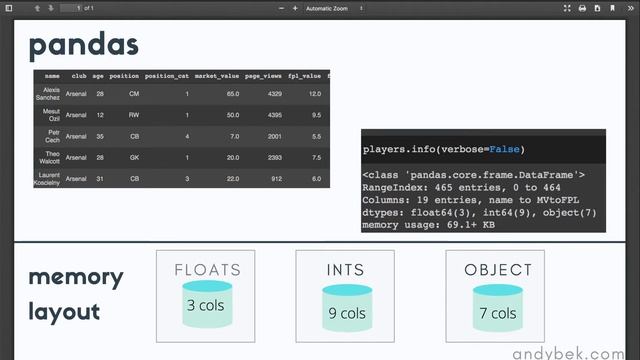Switch to presentation mode
Viewport: 640px width, 360px height.
pos(567,8)
